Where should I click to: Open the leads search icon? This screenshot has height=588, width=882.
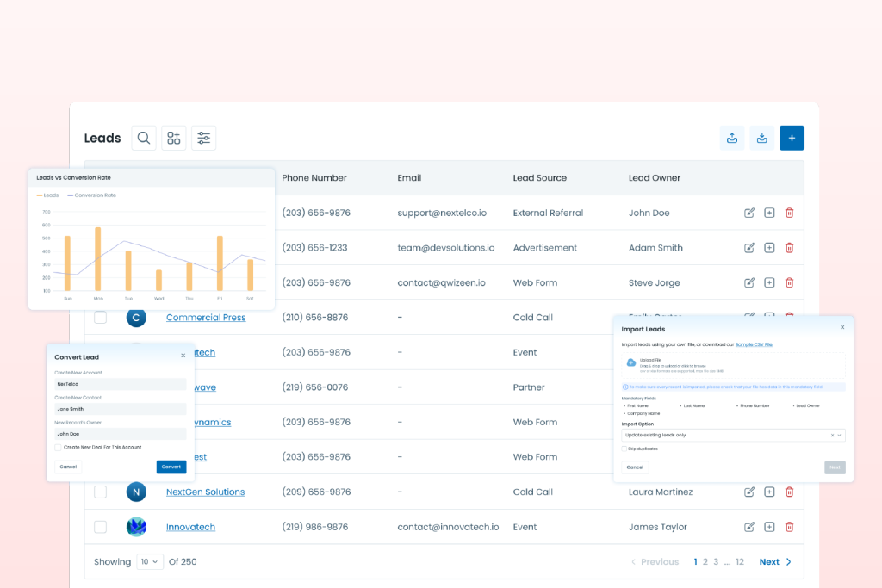point(144,138)
